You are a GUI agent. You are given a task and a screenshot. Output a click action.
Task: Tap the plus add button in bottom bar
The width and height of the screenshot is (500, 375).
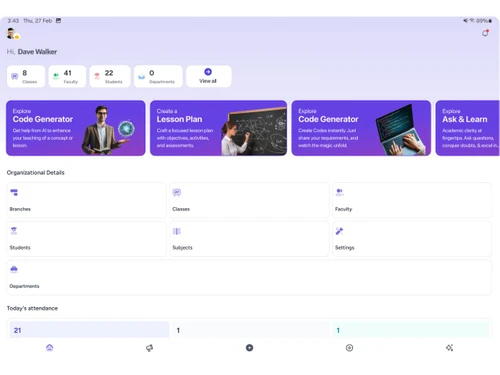(249, 348)
